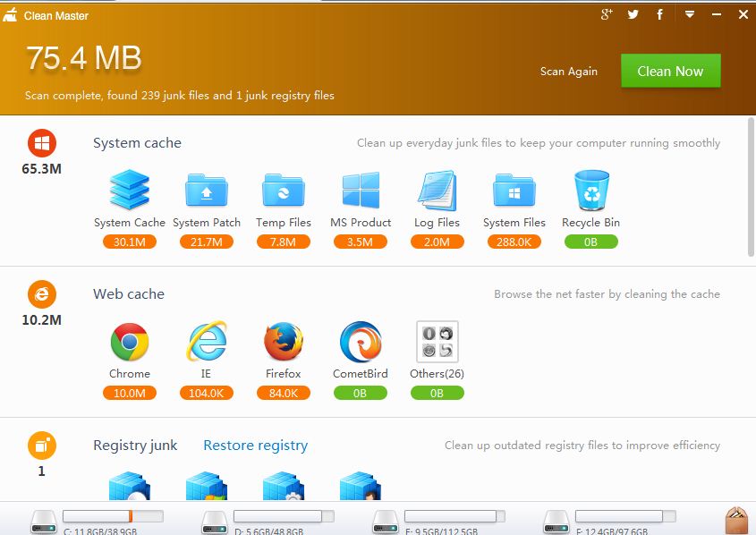
Task: Open the Others(26) browsers icon
Action: 437,342
